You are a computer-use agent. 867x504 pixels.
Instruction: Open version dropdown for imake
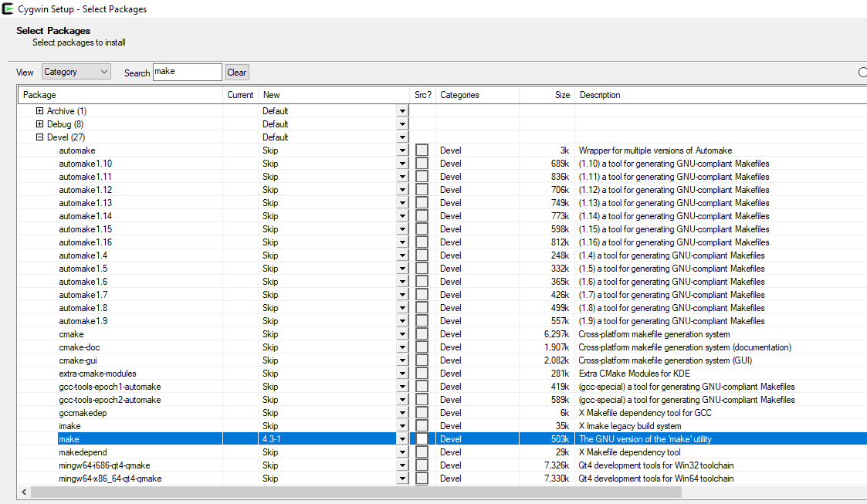click(402, 426)
